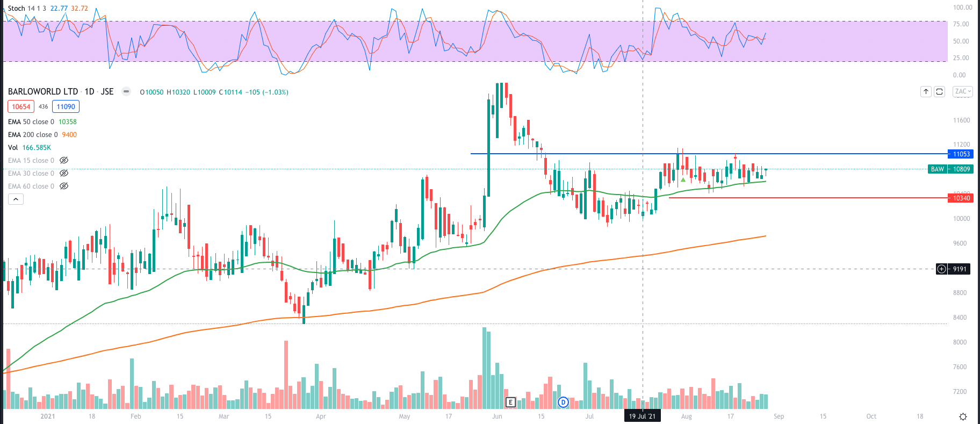Screen dimensions: 980x424
Task: Click the blue buy price button 11090
Action: [x=66, y=106]
